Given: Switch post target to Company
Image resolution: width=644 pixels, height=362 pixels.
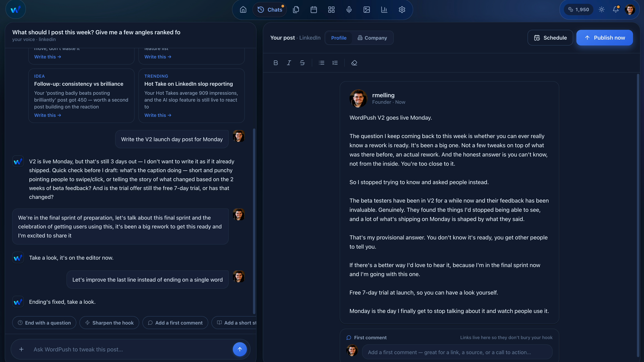Looking at the screenshot, I should (x=372, y=38).
